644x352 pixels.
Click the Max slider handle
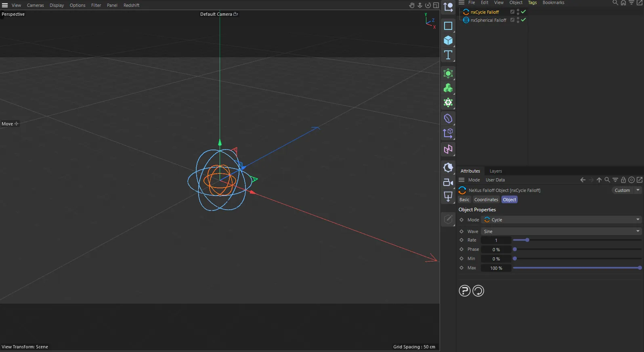[640, 268]
